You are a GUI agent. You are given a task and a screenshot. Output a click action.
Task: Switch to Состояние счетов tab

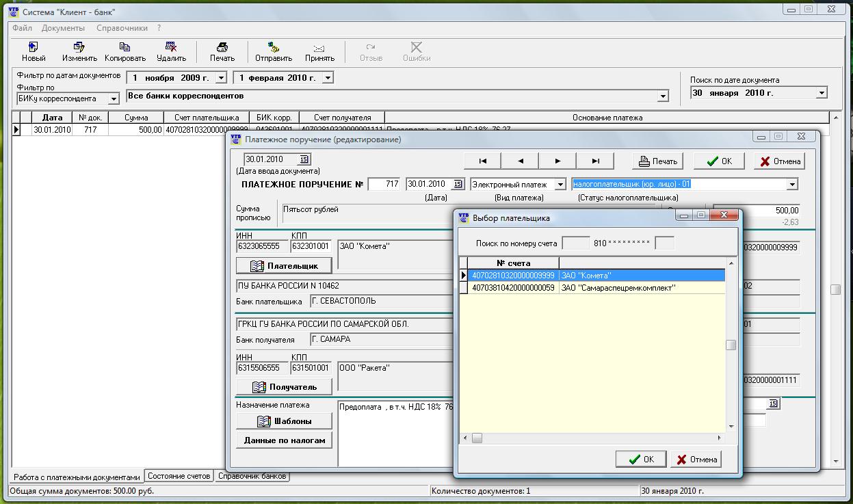pos(179,476)
